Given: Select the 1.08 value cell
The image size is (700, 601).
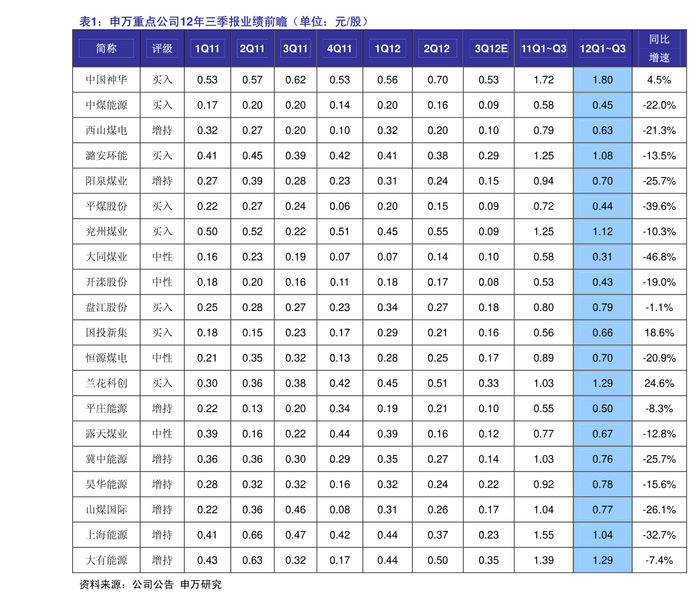Looking at the screenshot, I should point(602,156).
